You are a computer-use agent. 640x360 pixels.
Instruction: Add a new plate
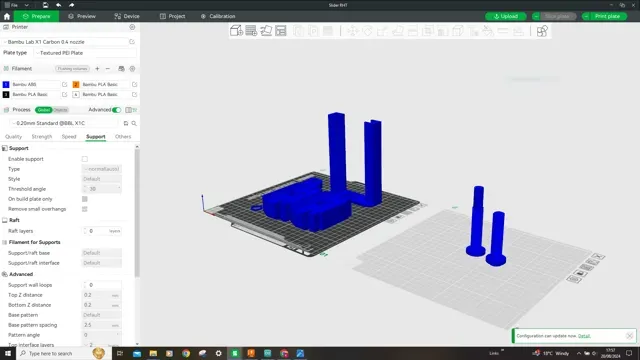(251, 31)
